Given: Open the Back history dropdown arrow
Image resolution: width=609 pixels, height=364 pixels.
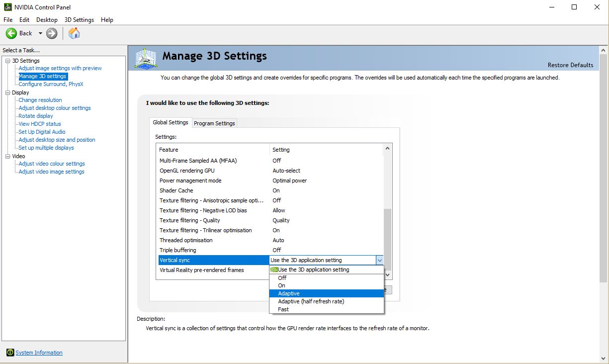Looking at the screenshot, I should [40, 33].
